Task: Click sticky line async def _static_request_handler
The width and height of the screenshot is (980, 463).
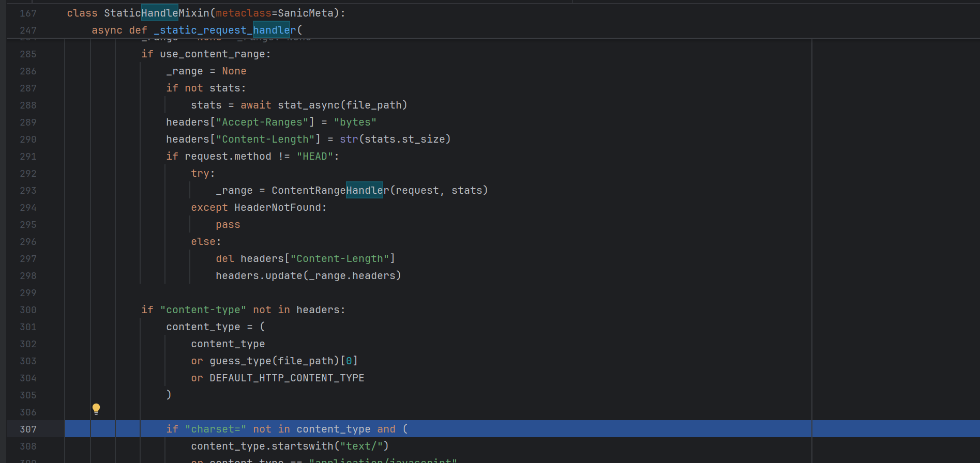Action: (x=197, y=30)
